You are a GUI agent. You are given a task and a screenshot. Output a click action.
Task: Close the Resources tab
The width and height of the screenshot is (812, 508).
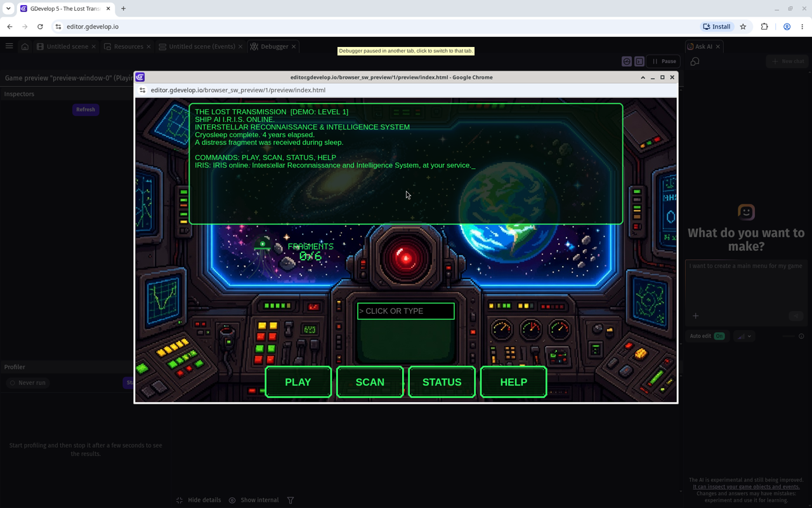pyautogui.click(x=148, y=46)
